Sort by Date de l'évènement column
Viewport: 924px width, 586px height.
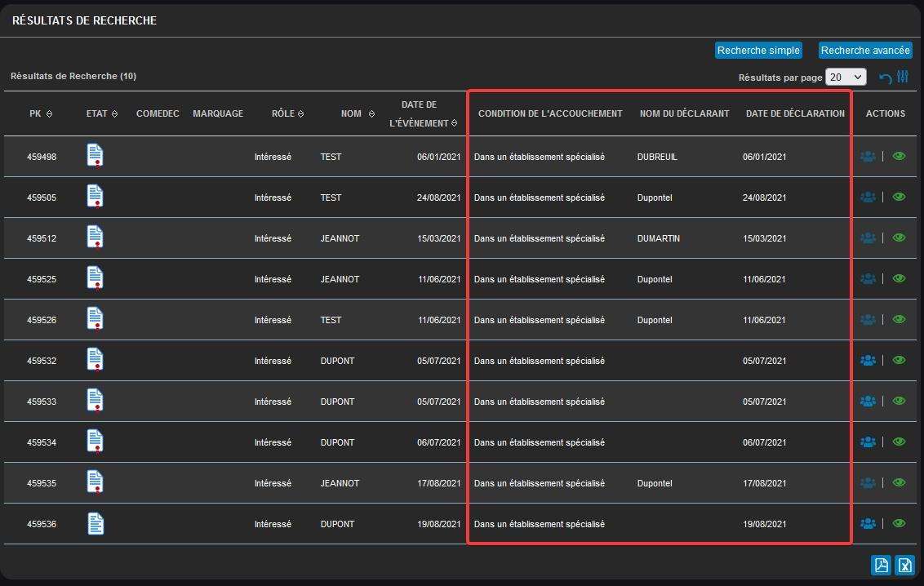[x=454, y=123]
